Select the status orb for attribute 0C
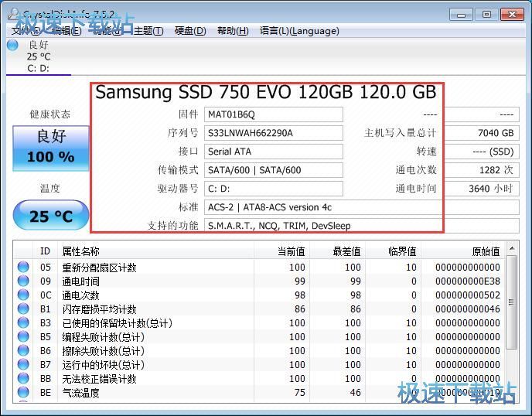Image resolution: width=532 pixels, height=416 pixels. tap(23, 295)
